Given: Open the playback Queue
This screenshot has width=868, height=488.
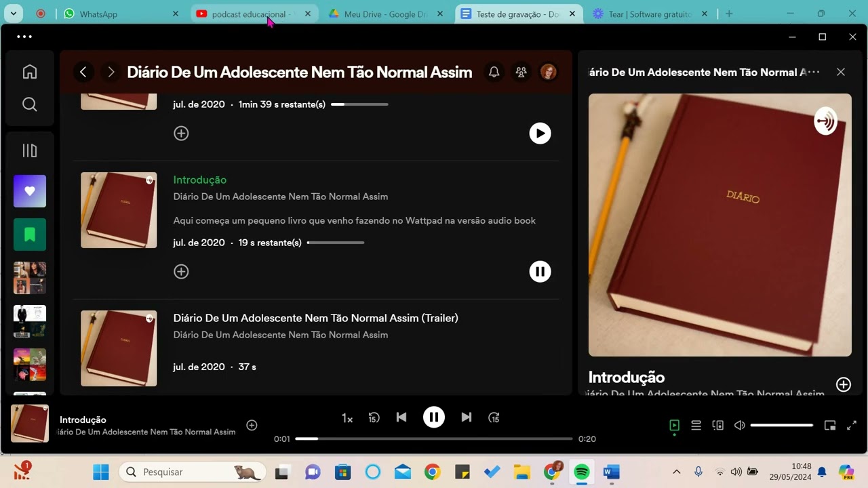Looking at the screenshot, I should [x=696, y=425].
